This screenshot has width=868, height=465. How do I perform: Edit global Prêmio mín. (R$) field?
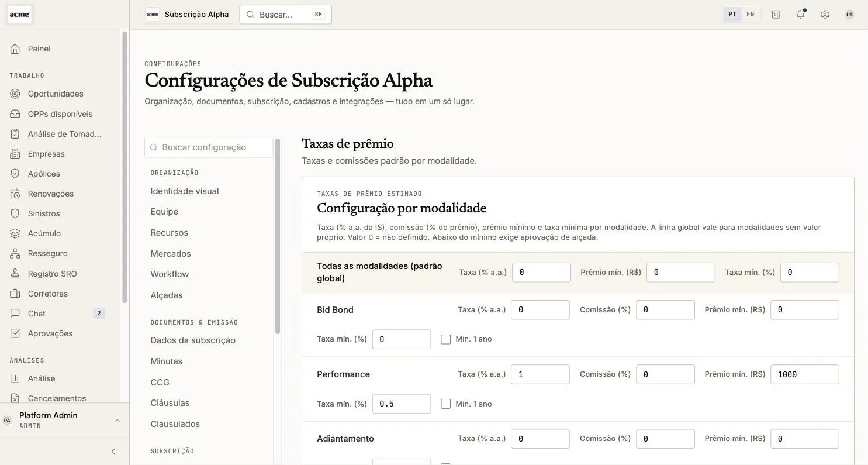pyautogui.click(x=680, y=273)
